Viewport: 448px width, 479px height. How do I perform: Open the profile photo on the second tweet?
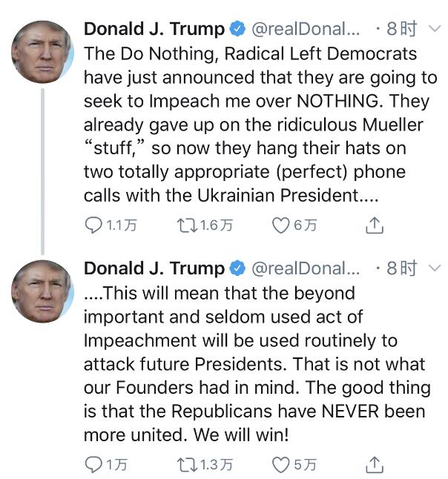[x=42, y=291]
